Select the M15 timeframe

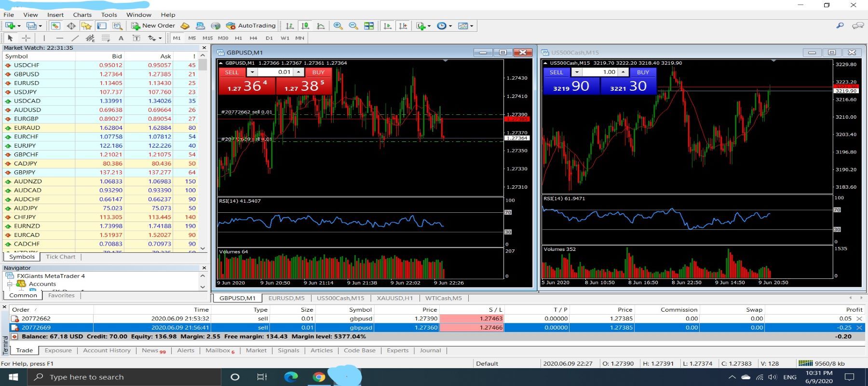pyautogui.click(x=207, y=38)
